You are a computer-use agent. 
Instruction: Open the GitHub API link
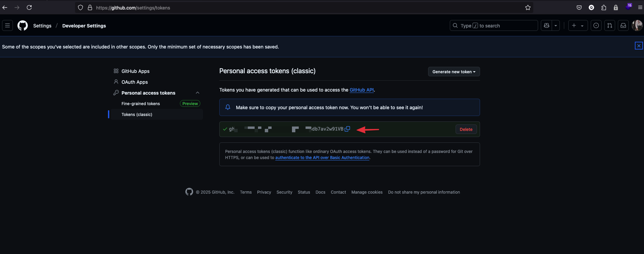362,90
